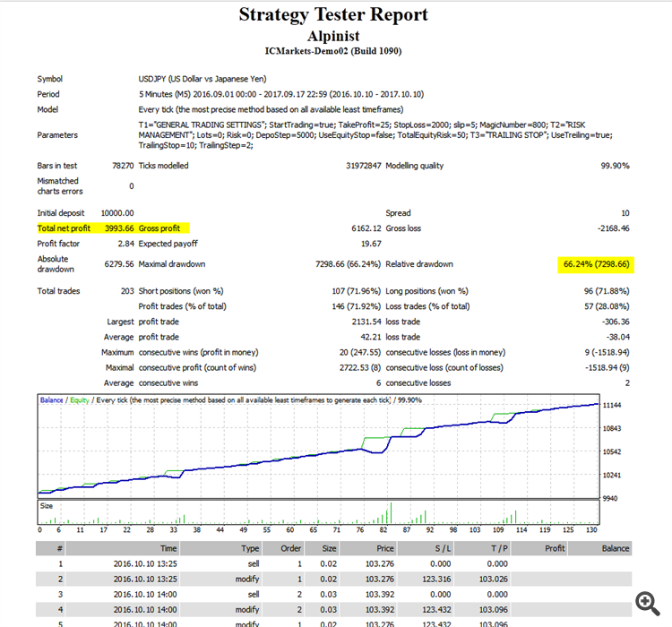Click Maximal drawdown value 7298.66 (66.24%)
This screenshot has height=627, width=672.
coord(348,264)
